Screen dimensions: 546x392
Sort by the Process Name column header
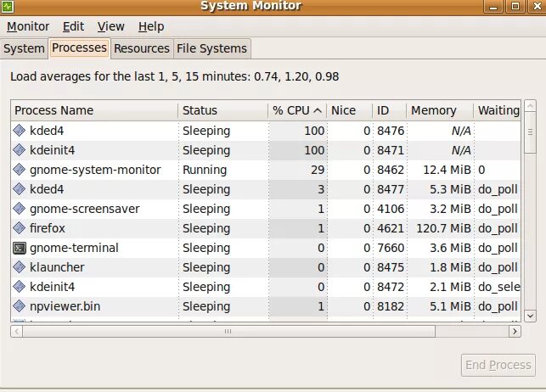93,110
